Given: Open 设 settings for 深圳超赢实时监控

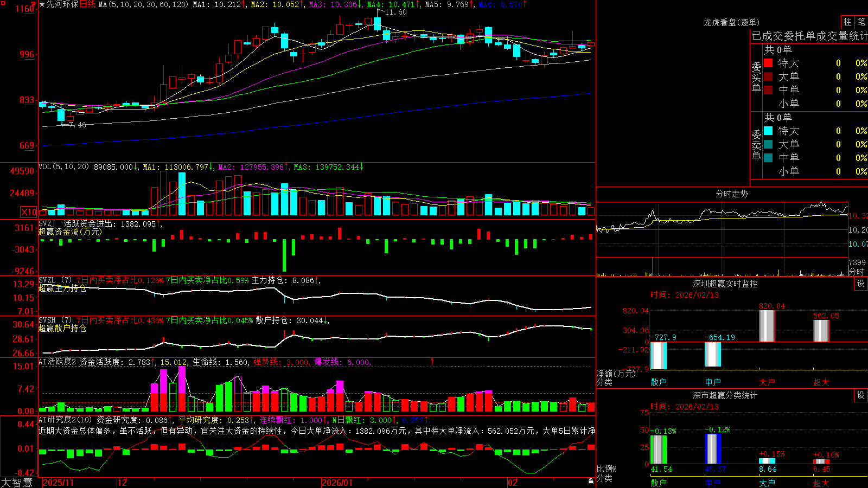Looking at the screenshot, I should 861,284.
